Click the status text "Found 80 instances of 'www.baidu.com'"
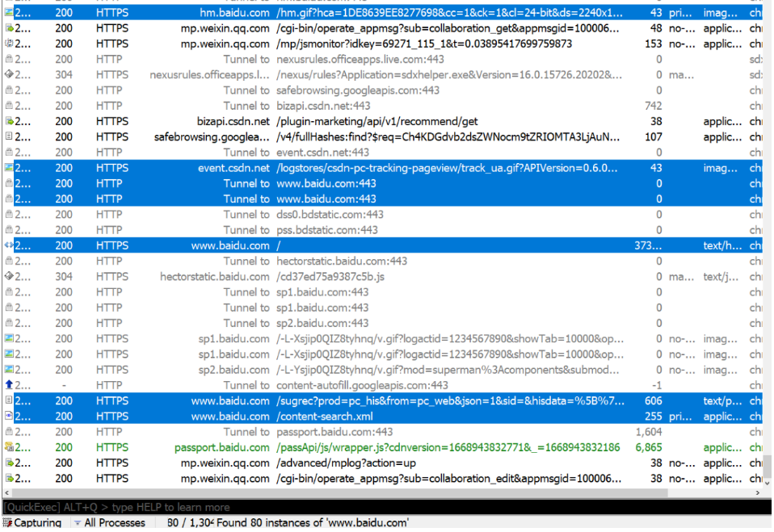 [x=313, y=522]
